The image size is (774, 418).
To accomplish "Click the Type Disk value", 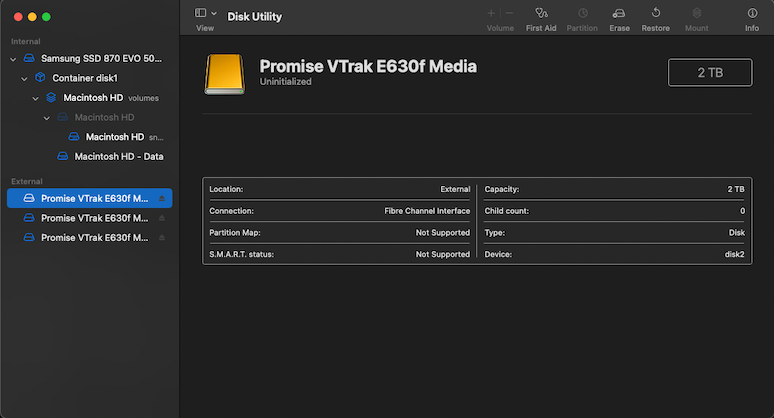I will pos(737,232).
